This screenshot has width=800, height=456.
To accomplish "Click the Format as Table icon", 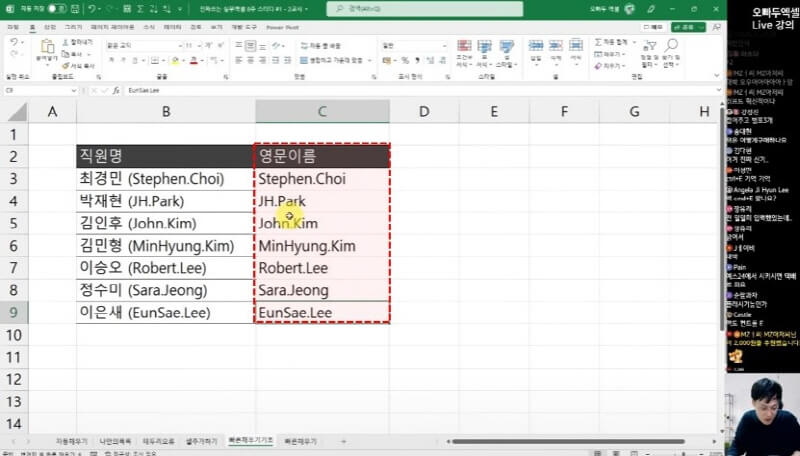I will (487, 50).
